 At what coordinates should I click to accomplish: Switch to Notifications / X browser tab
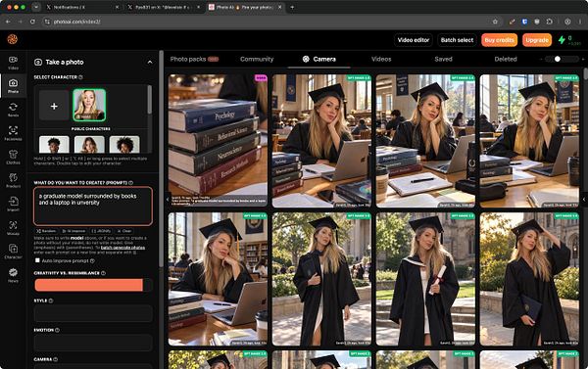coord(81,7)
